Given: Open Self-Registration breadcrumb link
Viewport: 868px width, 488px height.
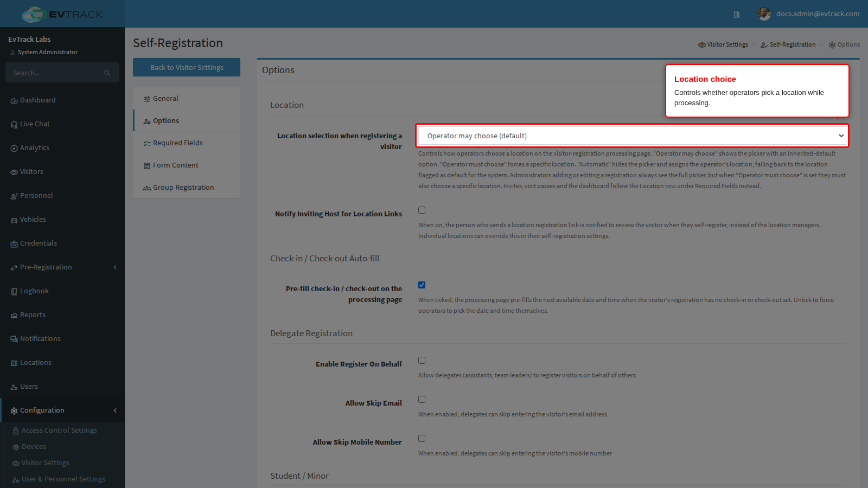Looking at the screenshot, I should (x=788, y=44).
